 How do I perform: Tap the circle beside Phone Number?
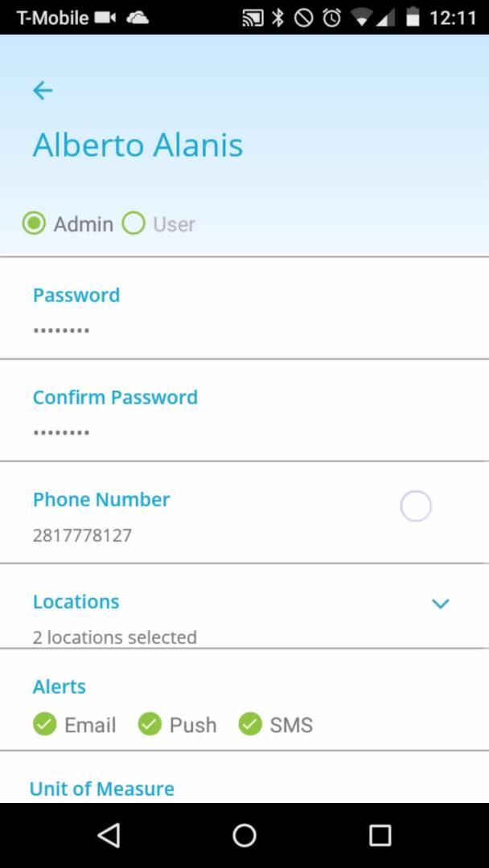click(415, 506)
